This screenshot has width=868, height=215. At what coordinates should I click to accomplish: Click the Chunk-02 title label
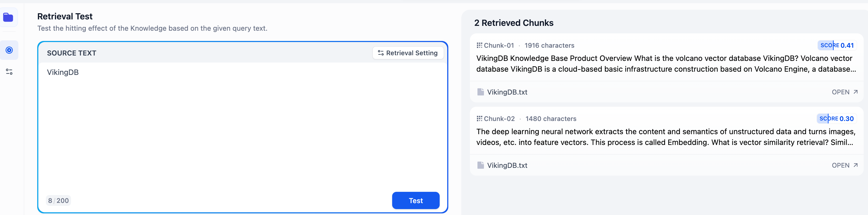pos(499,119)
